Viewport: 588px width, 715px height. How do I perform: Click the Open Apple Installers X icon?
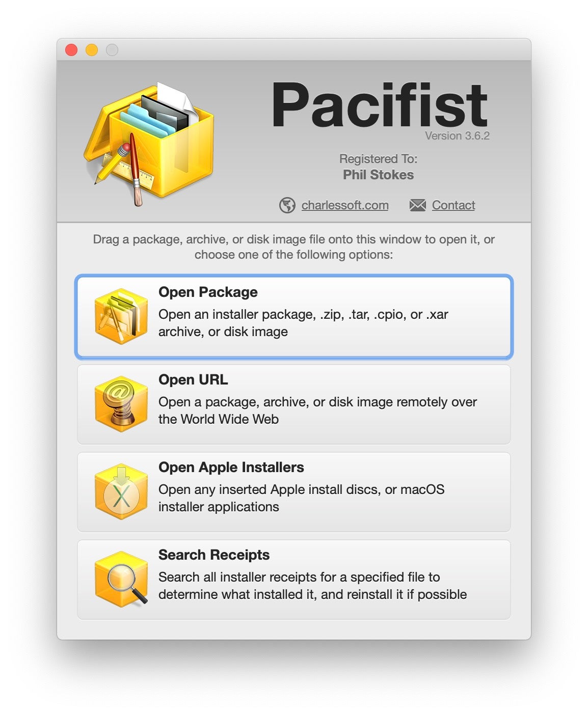(121, 492)
